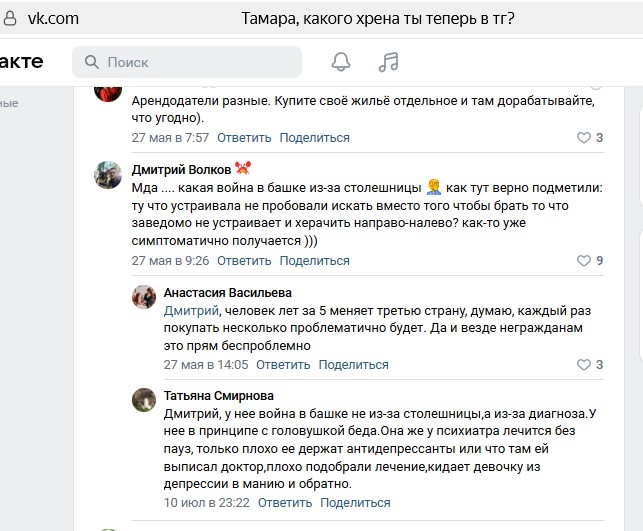Reply to Татьяна Смирнова's comment
This screenshot has width=643, height=531.
(282, 502)
